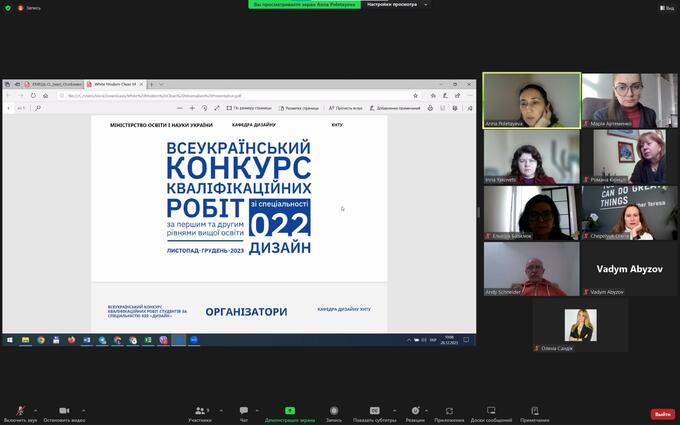The height and width of the screenshot is (425, 680).
Task: Start recording with Запись icon
Action: coord(333,411)
